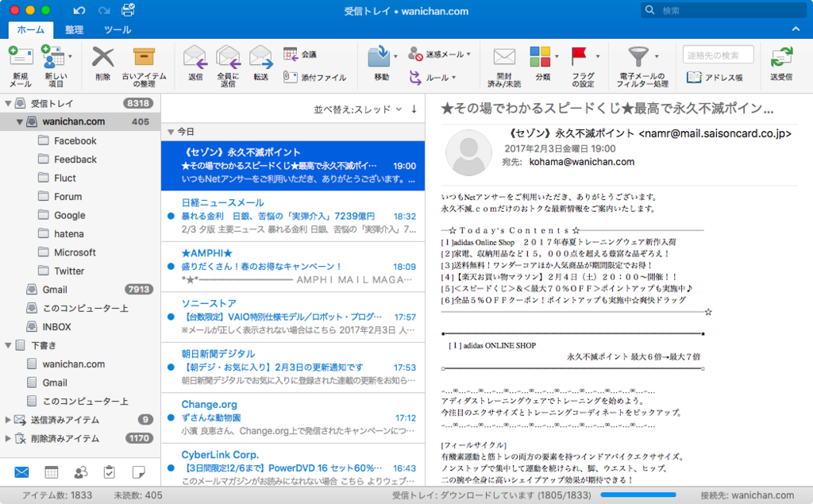813x504 pixels.
Task: Open the filter email dropdown arrow
Action: tap(657, 56)
